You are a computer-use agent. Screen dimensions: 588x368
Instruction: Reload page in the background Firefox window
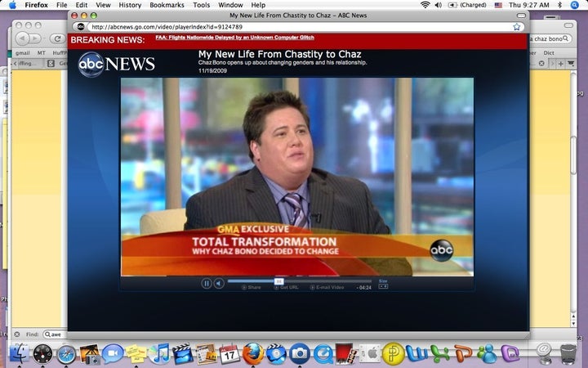click(x=58, y=38)
